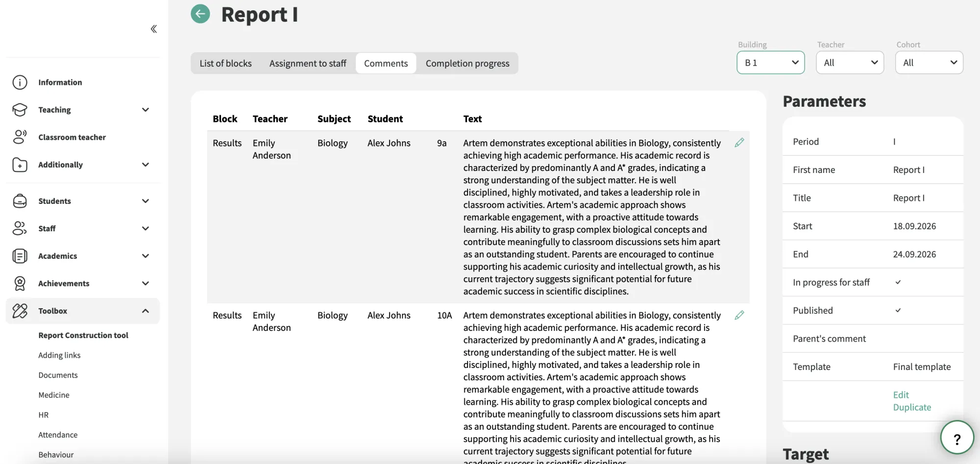Image resolution: width=980 pixels, height=464 pixels.
Task: Click the green back arrow beside Report I
Action: pyautogui.click(x=200, y=14)
